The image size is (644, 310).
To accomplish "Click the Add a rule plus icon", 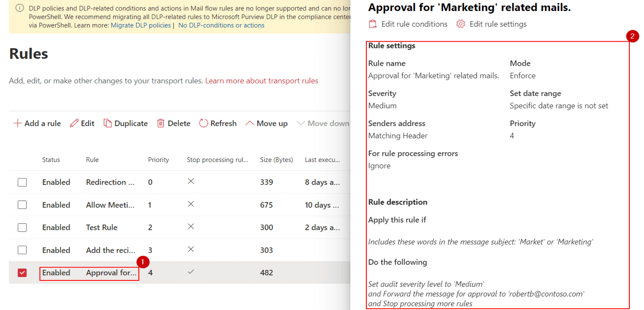I will 17,124.
